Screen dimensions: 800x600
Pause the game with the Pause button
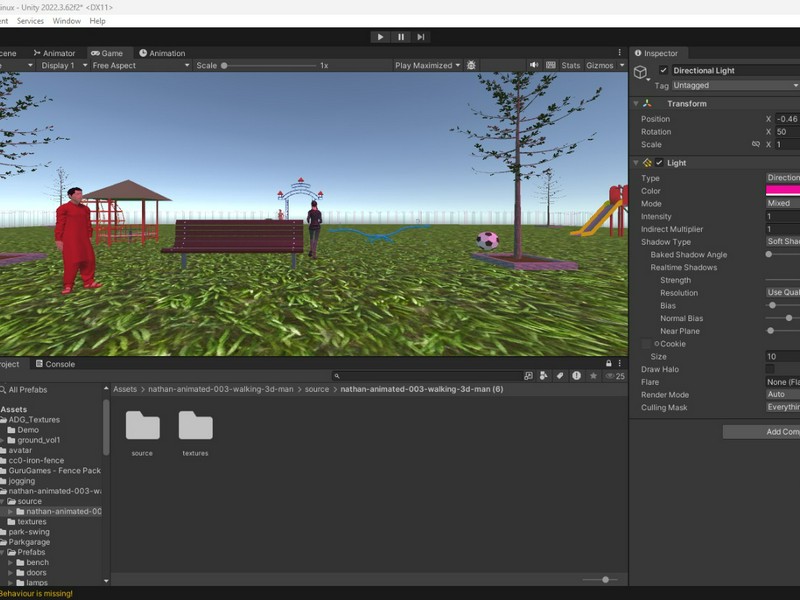click(x=401, y=37)
